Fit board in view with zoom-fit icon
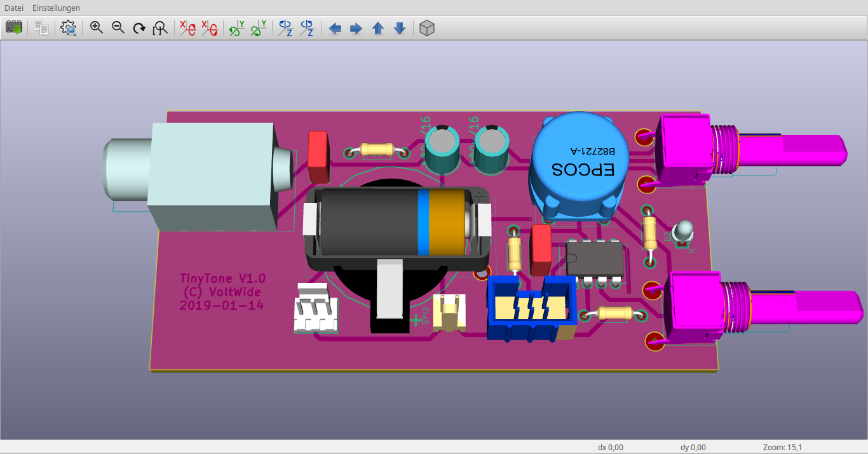Viewport: 868px width, 454px height. click(161, 28)
